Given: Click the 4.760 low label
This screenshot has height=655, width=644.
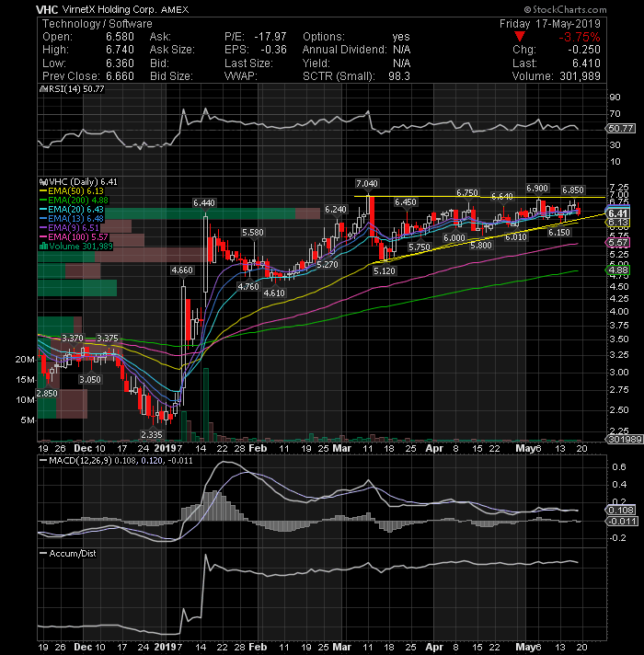Looking at the screenshot, I should point(248,287).
